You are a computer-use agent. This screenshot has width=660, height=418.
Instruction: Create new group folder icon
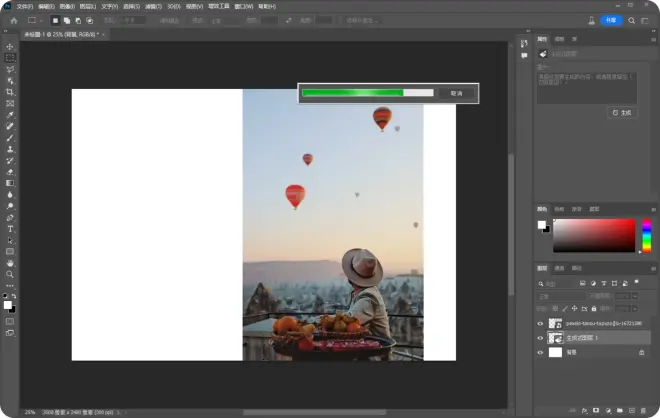620,410
